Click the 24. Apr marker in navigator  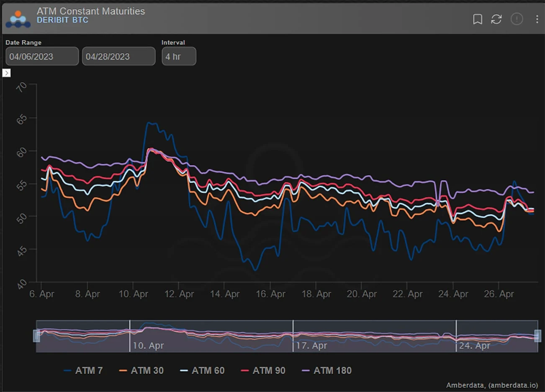pos(475,346)
